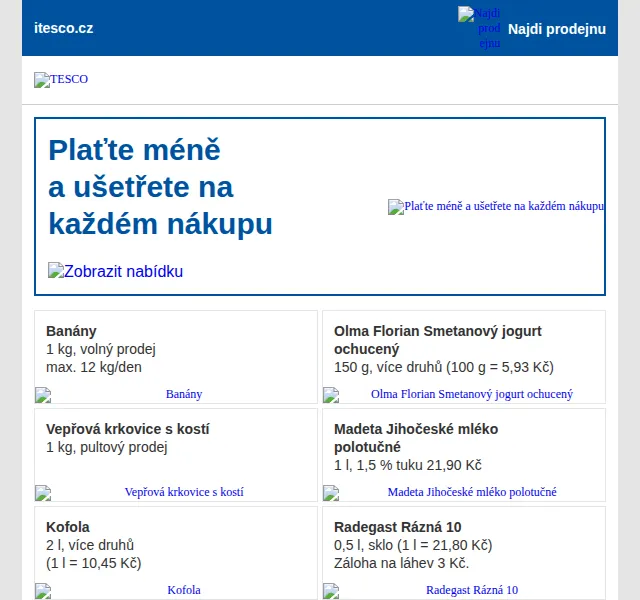Viewport: 640px width, 600px height.
Task: Click the Madeta mléko broken image icon
Action: pyautogui.click(x=331, y=493)
